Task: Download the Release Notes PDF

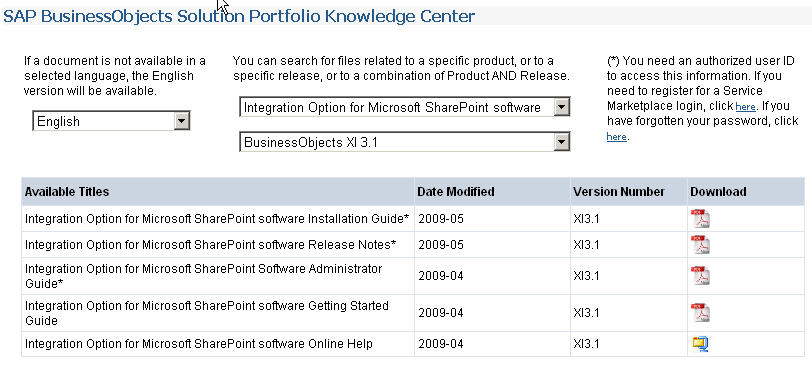Action: coord(701,244)
